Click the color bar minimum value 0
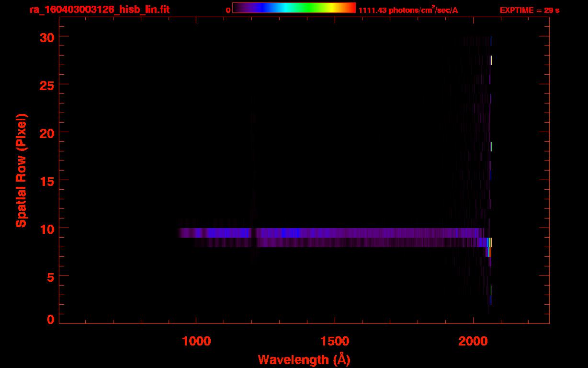This screenshot has height=368, width=588. pos(228,11)
